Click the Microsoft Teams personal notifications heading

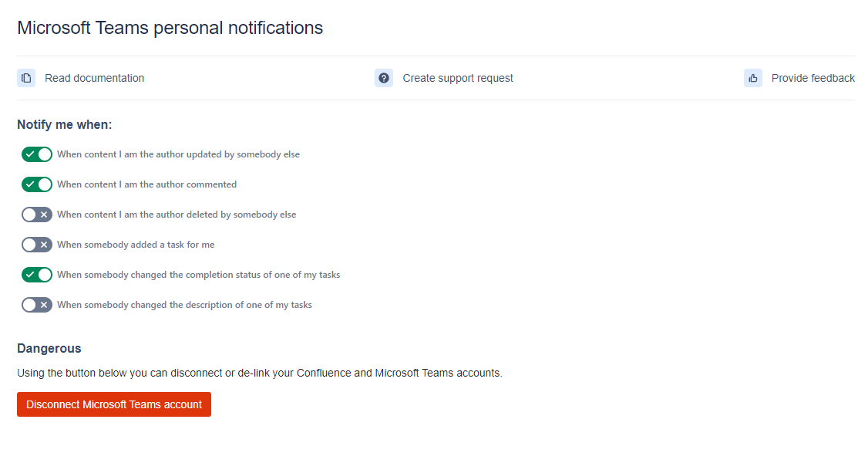pos(170,28)
